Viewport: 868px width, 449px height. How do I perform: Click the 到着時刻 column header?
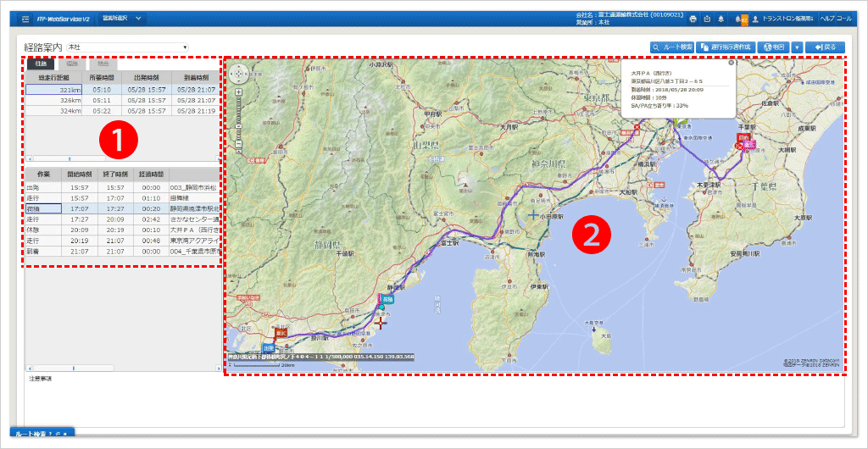(x=196, y=77)
